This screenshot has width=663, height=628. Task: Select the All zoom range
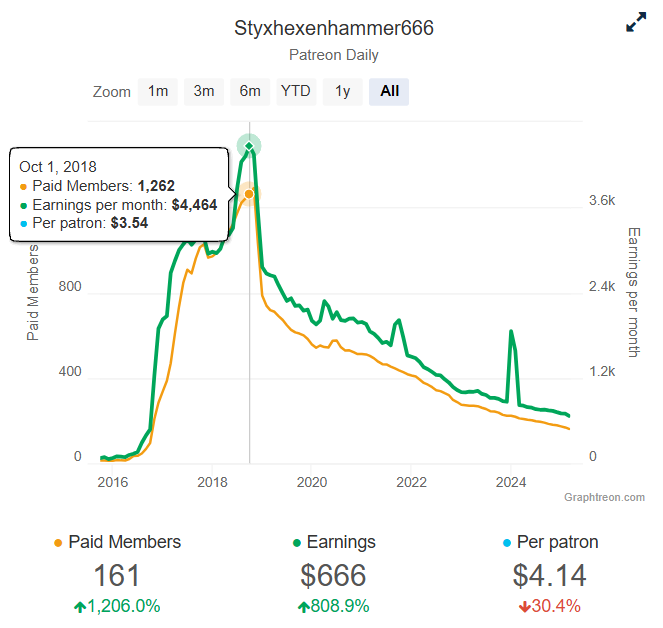click(x=389, y=91)
